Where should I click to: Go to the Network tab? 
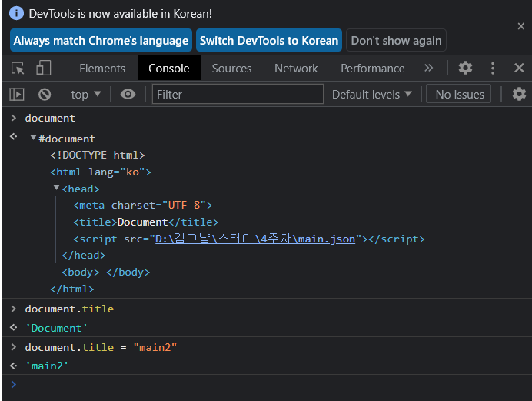[296, 69]
